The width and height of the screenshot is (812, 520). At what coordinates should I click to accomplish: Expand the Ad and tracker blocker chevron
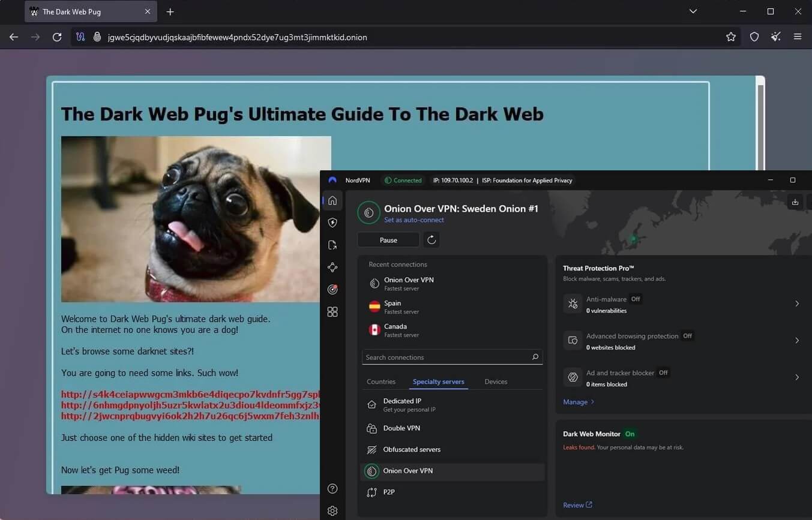(x=797, y=377)
